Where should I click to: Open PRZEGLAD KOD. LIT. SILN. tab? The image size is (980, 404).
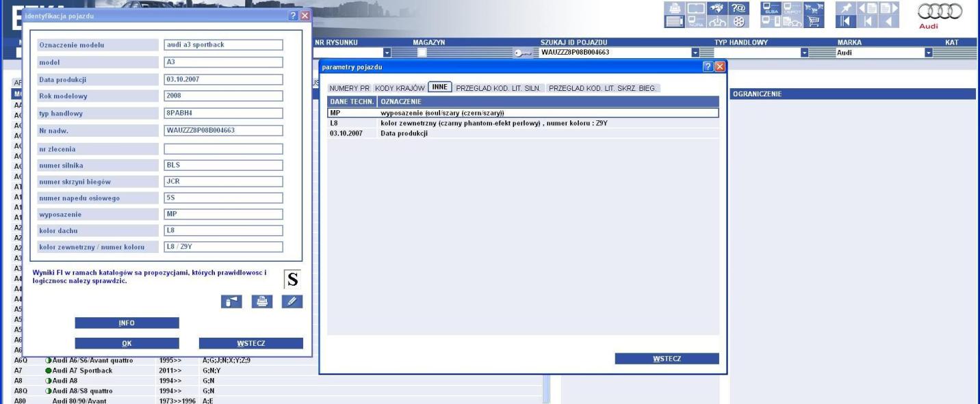[x=500, y=87]
